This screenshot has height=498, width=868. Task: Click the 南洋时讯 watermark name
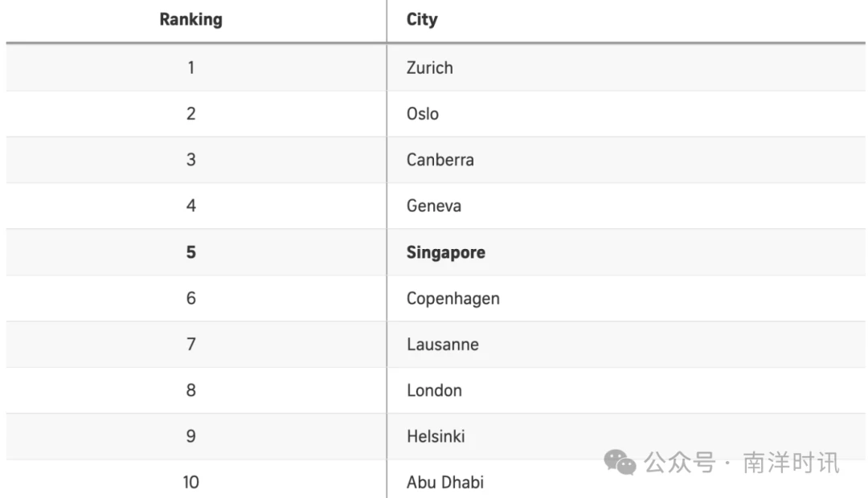click(791, 463)
